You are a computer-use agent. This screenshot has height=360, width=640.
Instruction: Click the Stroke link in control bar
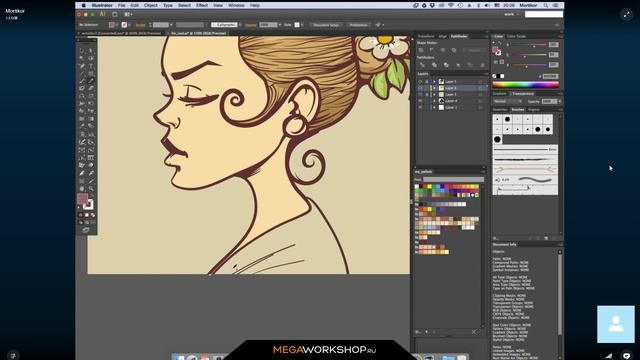click(x=140, y=25)
